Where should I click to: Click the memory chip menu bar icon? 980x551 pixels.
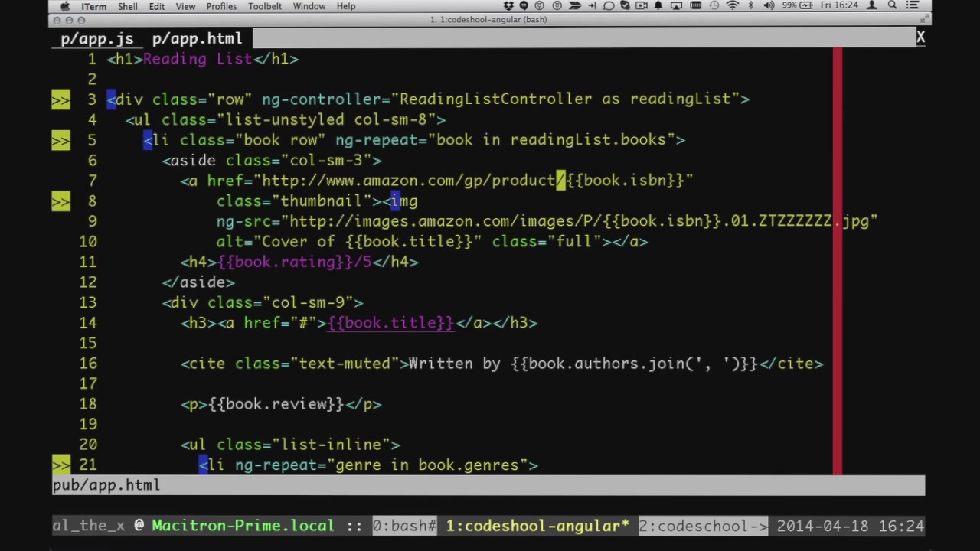(695, 6)
